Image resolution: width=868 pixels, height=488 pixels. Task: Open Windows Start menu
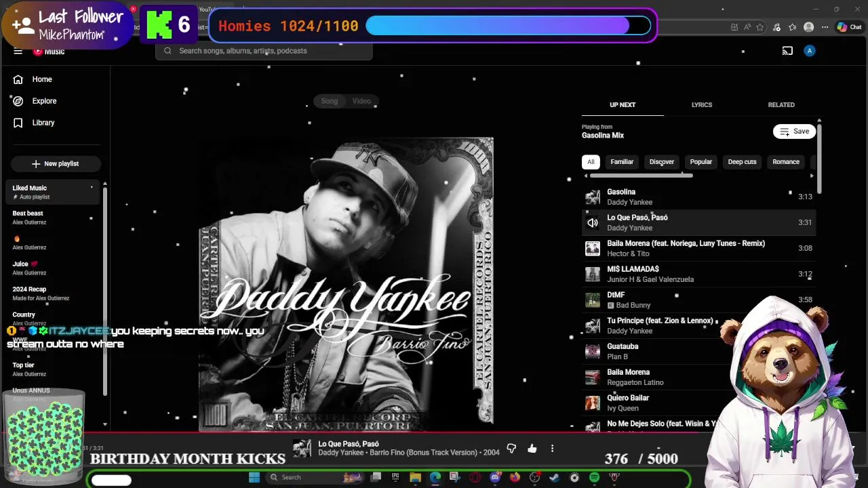click(x=254, y=478)
